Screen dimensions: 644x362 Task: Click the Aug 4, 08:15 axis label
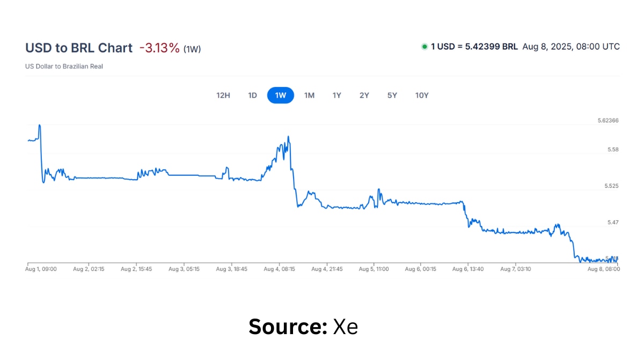tap(279, 269)
